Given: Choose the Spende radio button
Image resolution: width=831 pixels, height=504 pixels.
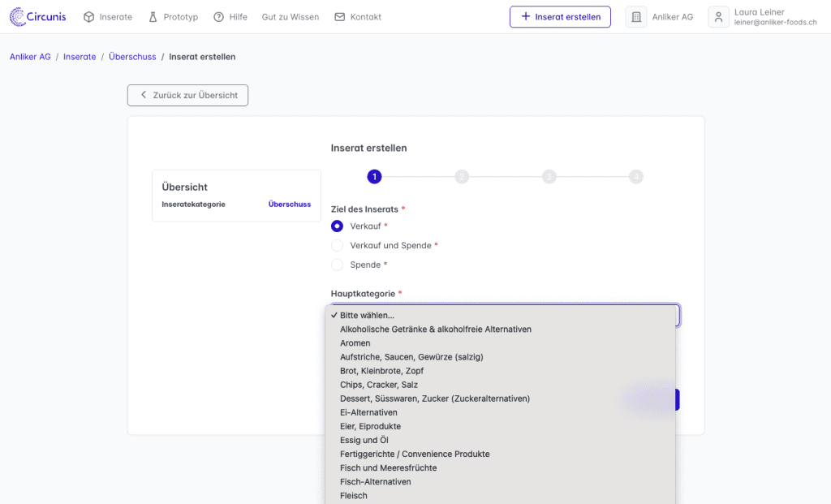Looking at the screenshot, I should point(337,265).
